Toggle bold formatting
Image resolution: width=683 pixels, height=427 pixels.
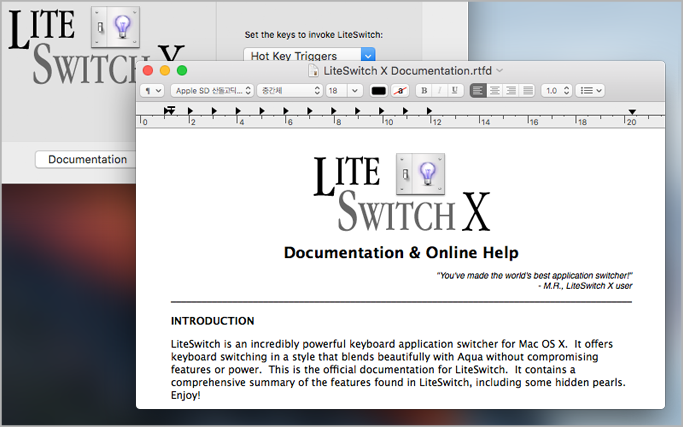click(424, 91)
